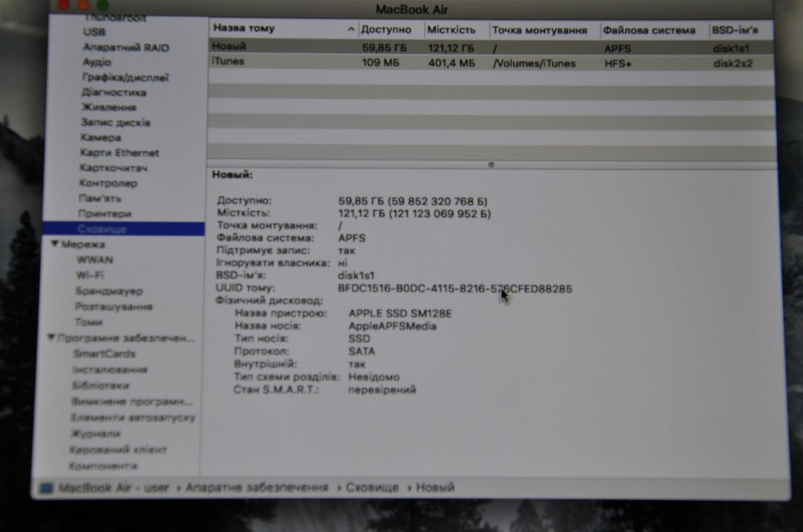Sort by Назва тому column header
The width and height of the screenshot is (803, 532).
(244, 28)
